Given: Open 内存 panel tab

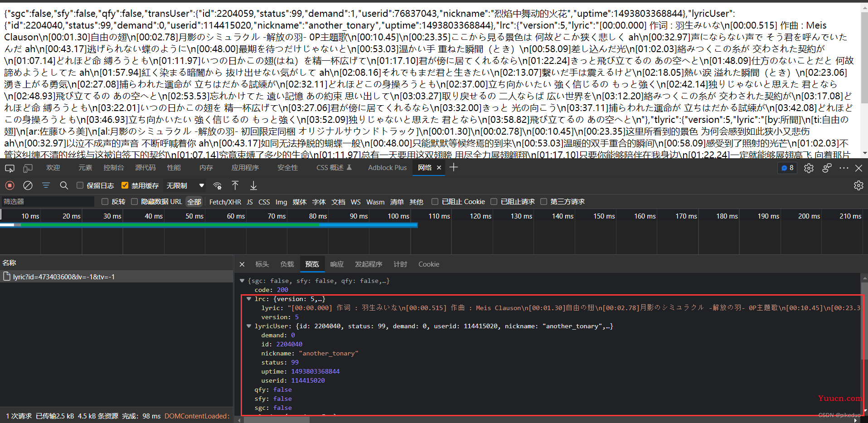Looking at the screenshot, I should (206, 168).
